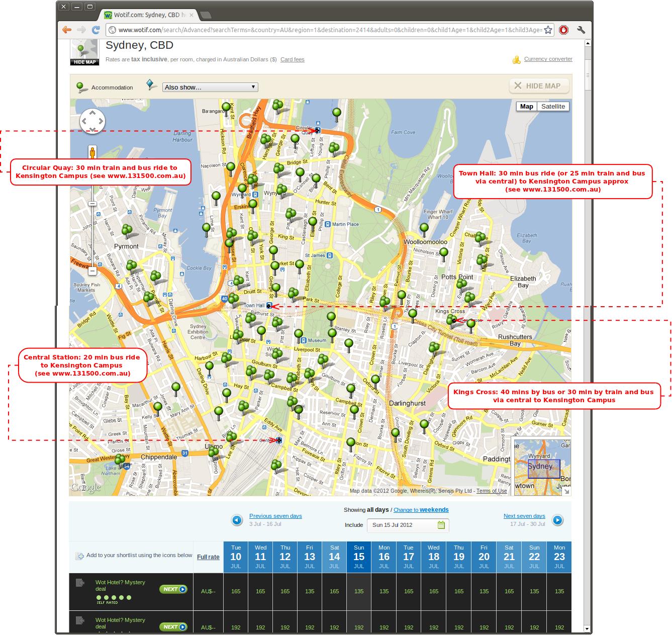Click the Sun 15 Jul 2012 date field

(408, 525)
